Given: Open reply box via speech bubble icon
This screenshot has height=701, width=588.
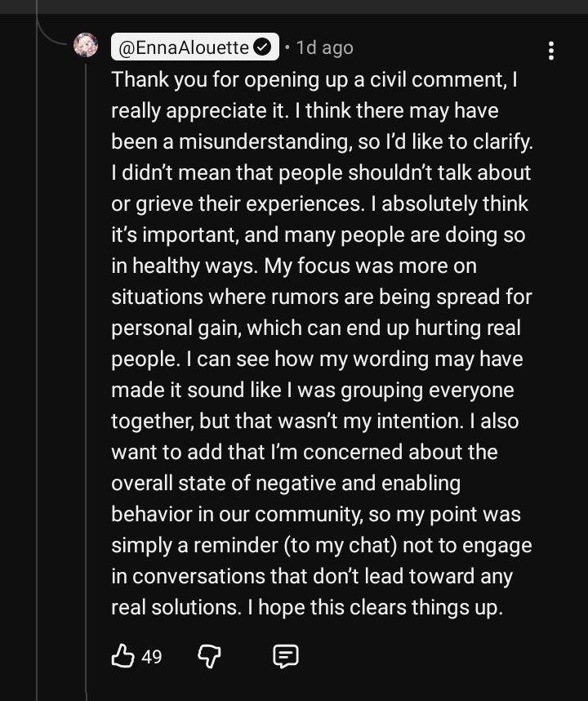Looking at the screenshot, I should point(286,656).
